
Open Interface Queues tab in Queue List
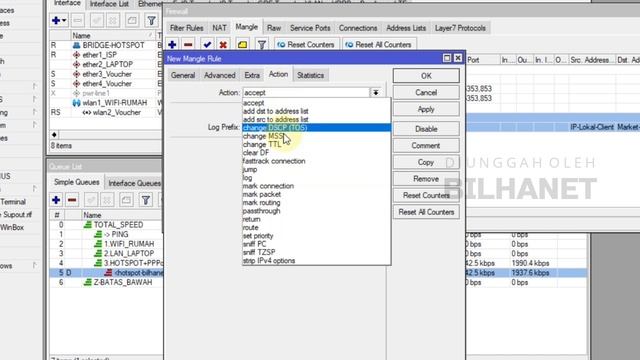click(134, 183)
